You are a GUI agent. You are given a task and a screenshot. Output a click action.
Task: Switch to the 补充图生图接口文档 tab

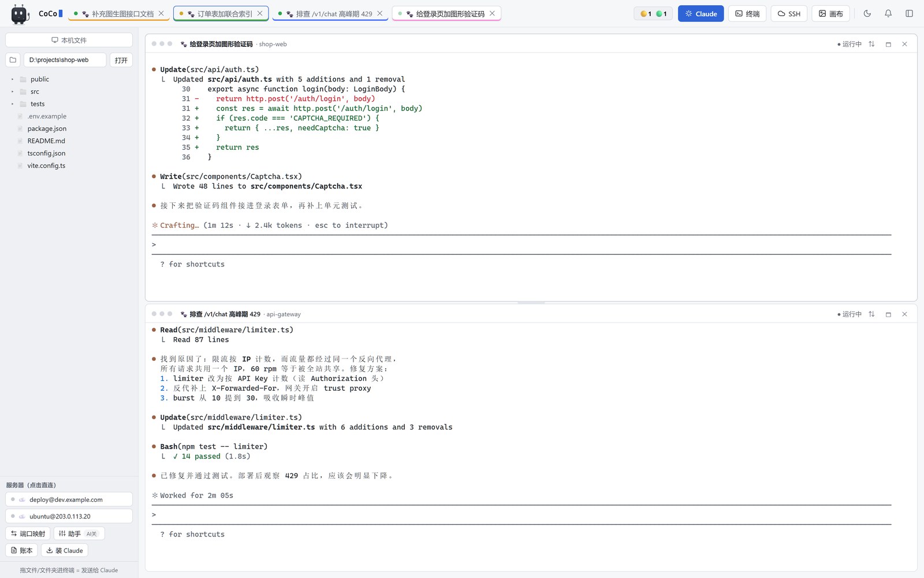pos(118,13)
